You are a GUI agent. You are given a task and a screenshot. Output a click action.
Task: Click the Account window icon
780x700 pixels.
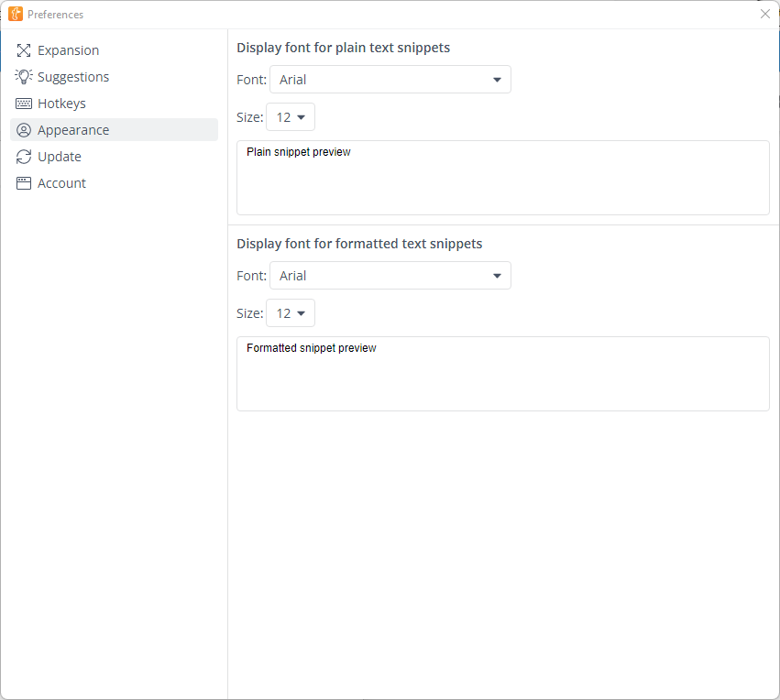point(24,183)
